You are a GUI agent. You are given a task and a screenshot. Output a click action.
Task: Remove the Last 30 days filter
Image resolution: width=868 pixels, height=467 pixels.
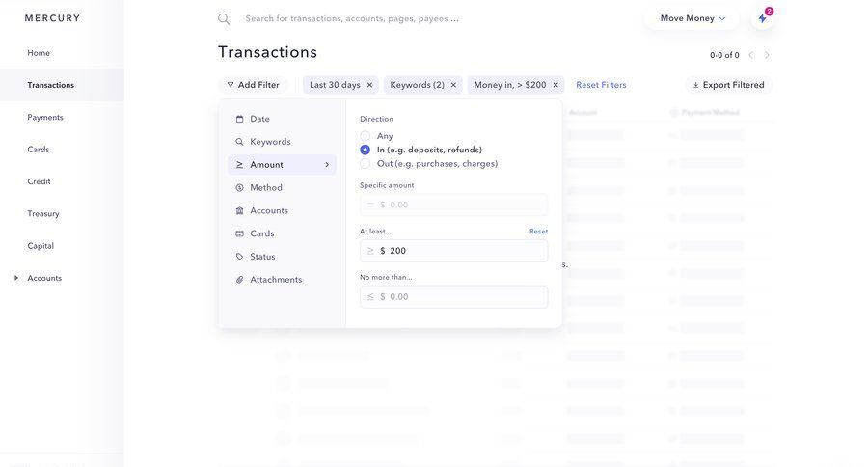pos(369,85)
